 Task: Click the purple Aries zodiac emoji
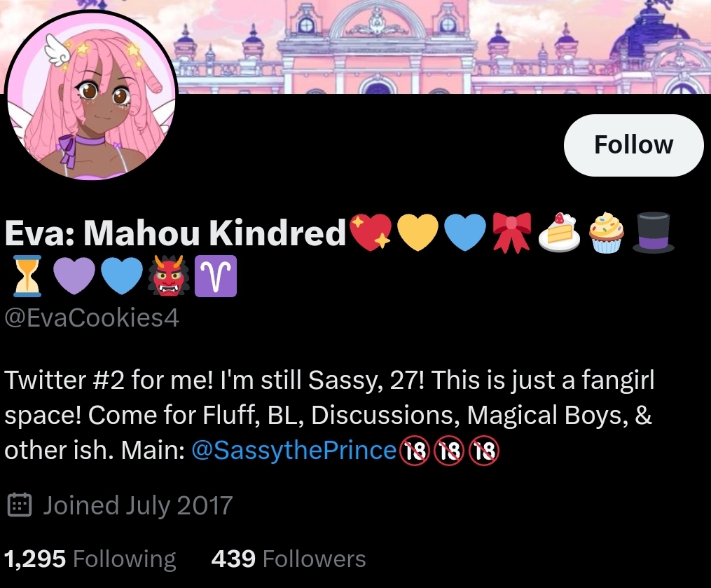point(216,276)
